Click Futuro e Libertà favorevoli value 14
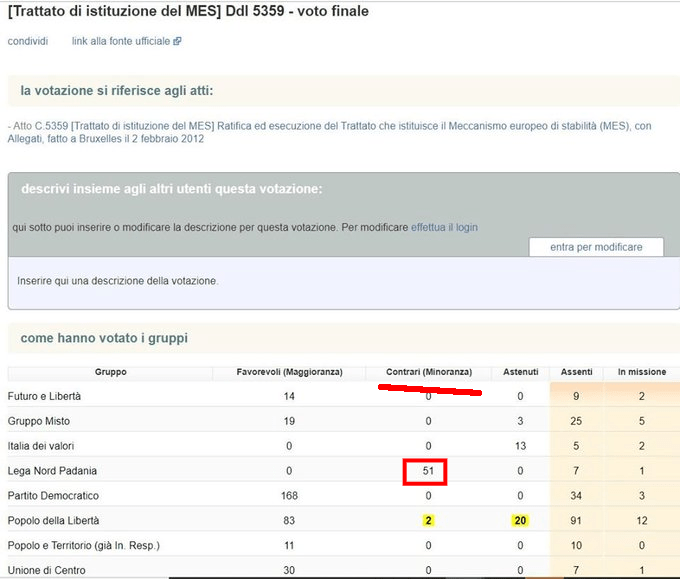The image size is (680, 579). [289, 396]
